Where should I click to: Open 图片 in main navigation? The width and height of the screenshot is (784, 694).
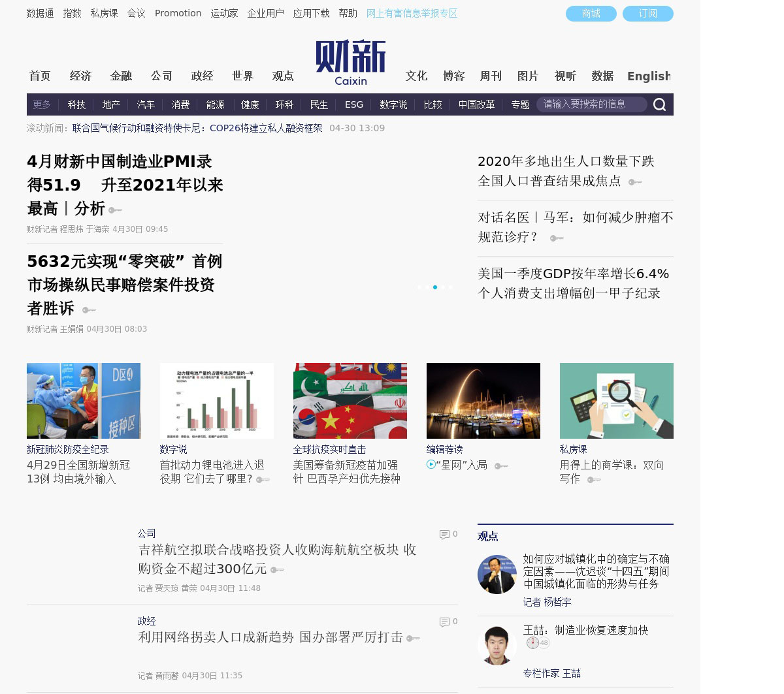(x=529, y=76)
